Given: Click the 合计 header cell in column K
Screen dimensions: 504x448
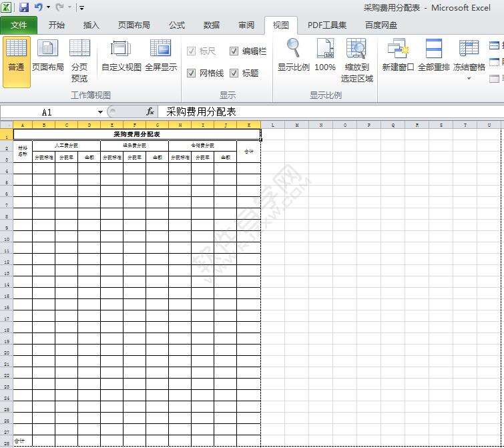Looking at the screenshot, I should [249, 152].
